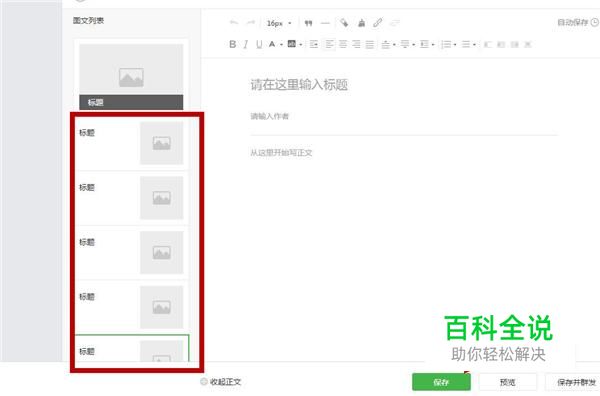Click the 图文列表 heading

[88, 21]
